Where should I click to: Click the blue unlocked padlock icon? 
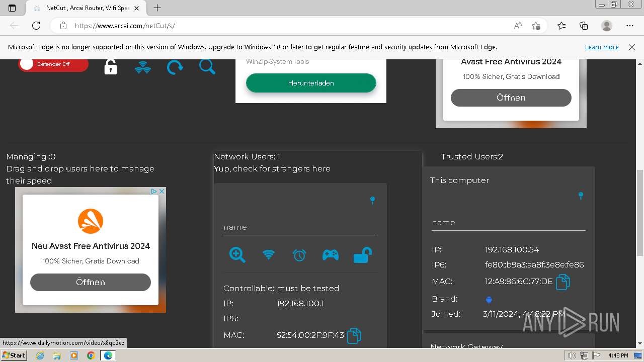pos(362,255)
